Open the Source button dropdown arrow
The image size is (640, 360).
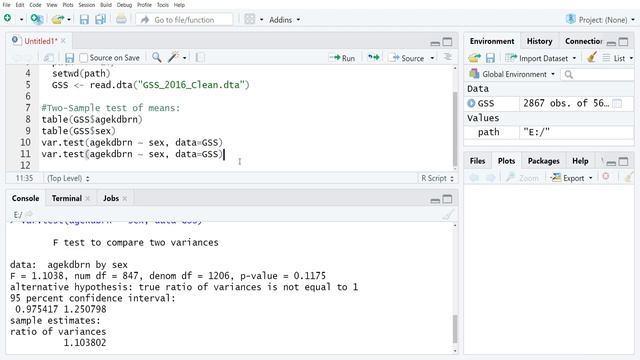(432, 58)
